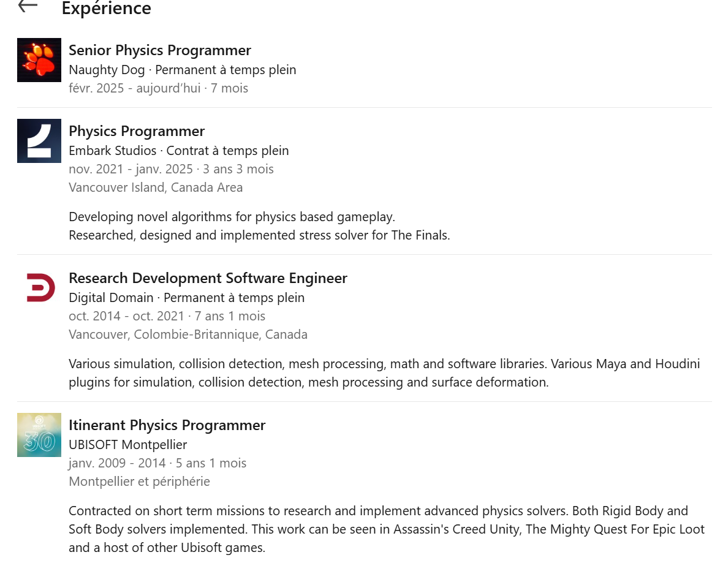Click the Expérience page heading
728x563 pixels.
click(x=106, y=9)
